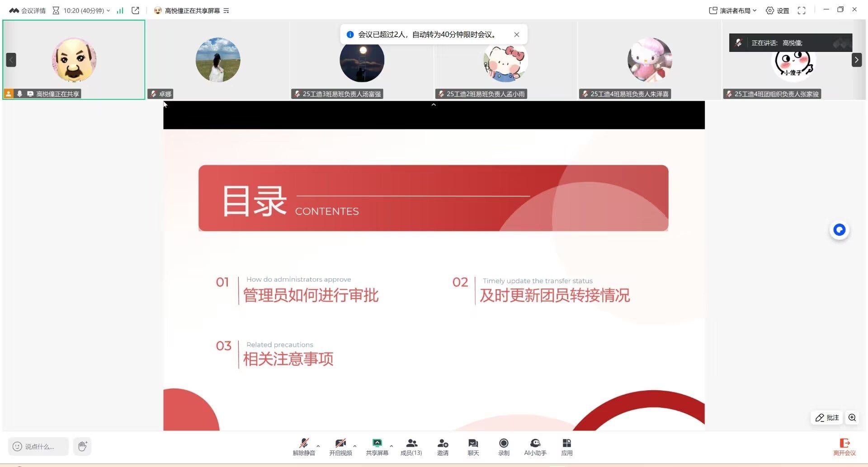Viewport: 868px width, 467px height.
Task: Click the hourglass timer icon
Action: 56,10
